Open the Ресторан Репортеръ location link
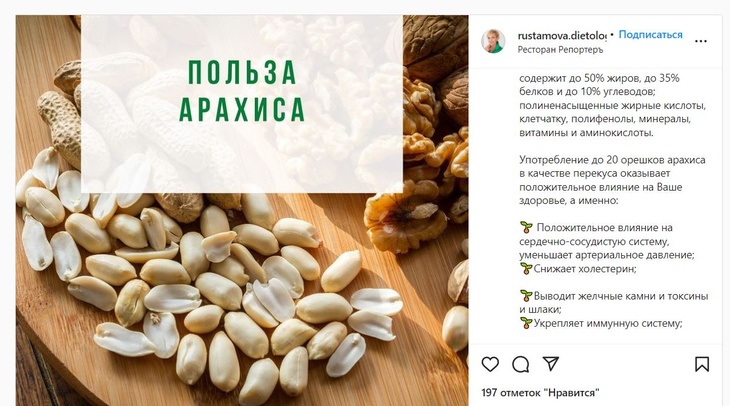 [560, 49]
